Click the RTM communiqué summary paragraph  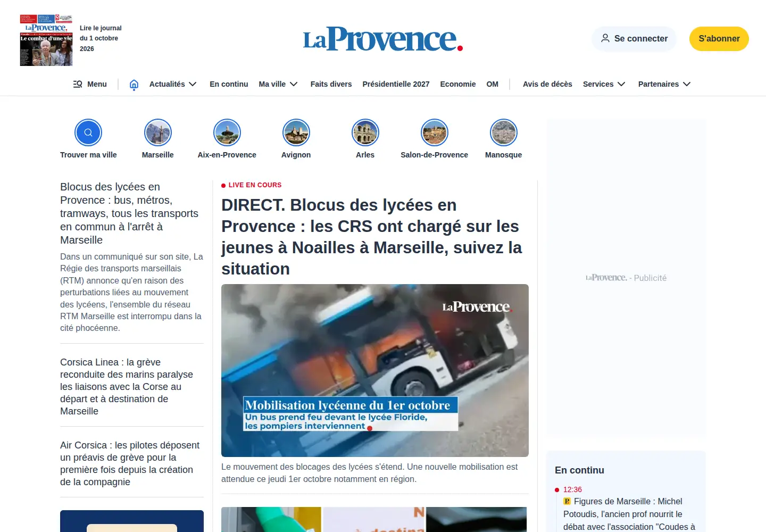(131, 293)
